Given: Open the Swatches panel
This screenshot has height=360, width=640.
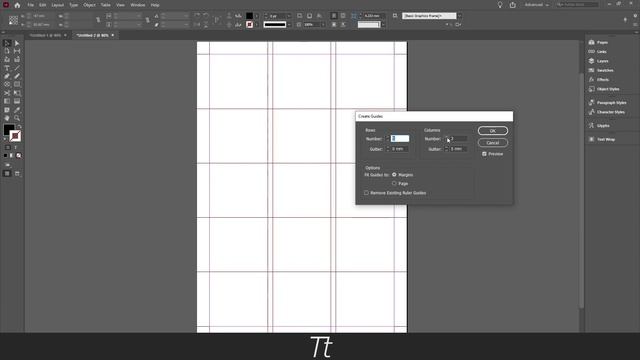Looking at the screenshot, I should [601, 71].
